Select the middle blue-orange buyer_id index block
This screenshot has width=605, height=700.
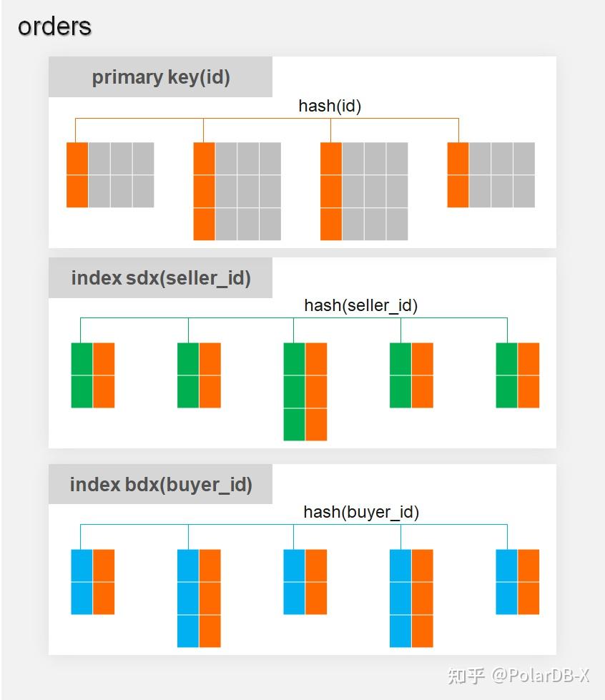(305, 581)
